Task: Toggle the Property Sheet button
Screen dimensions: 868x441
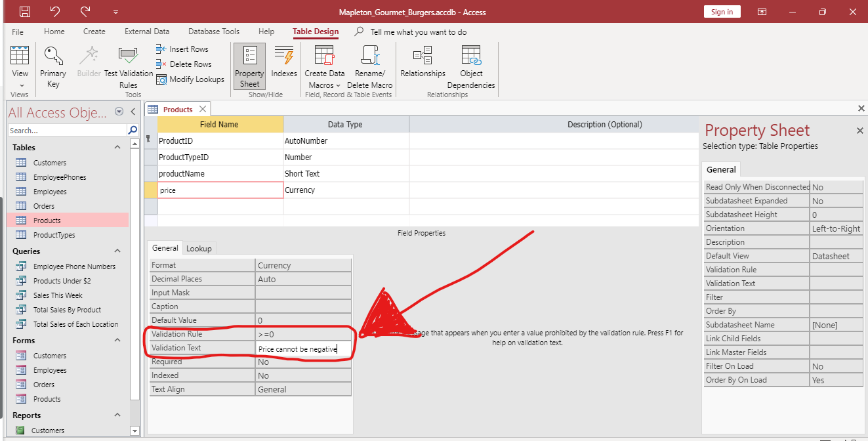Action: [249, 67]
